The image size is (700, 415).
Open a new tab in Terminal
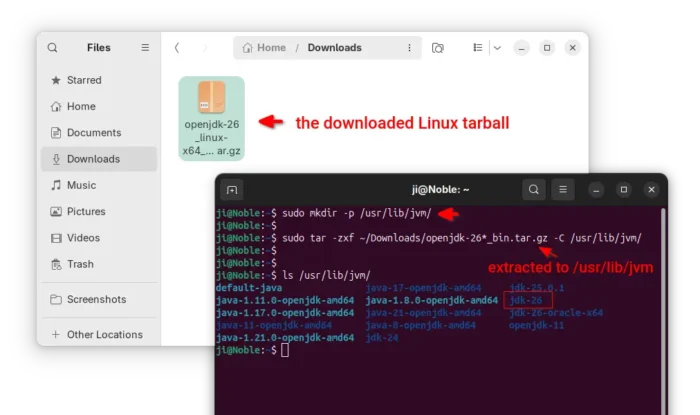[232, 189]
